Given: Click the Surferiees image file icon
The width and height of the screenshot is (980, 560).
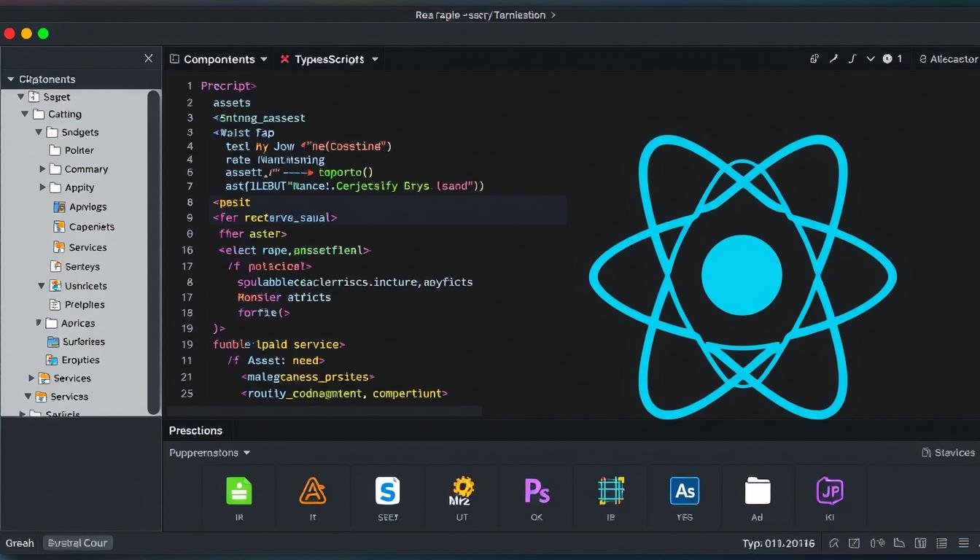Looking at the screenshot, I should [52, 341].
